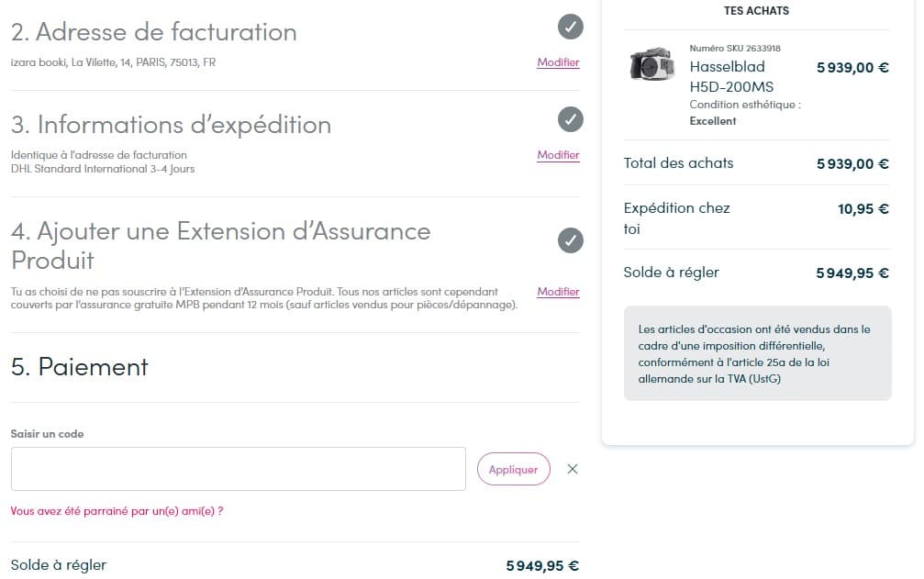924x579 pixels.
Task: Expand the 4. Ajouter une Extension section
Action: click(x=220, y=244)
